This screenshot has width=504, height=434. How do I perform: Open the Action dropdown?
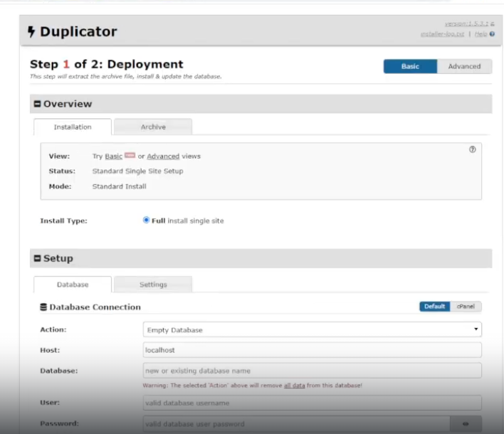tap(312, 330)
